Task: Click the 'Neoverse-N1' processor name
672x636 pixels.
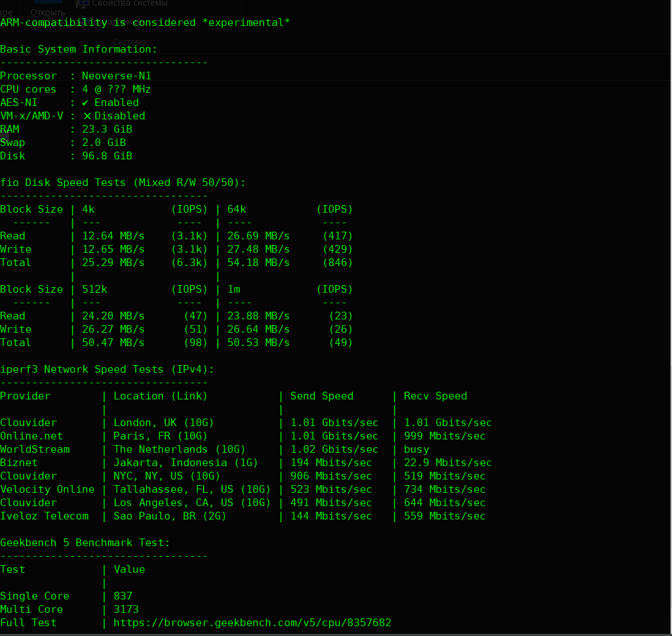Action: (116, 76)
